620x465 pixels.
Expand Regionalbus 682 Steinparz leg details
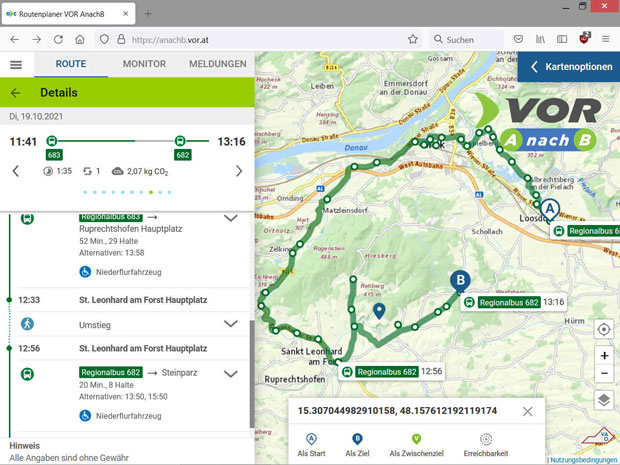pos(231,374)
